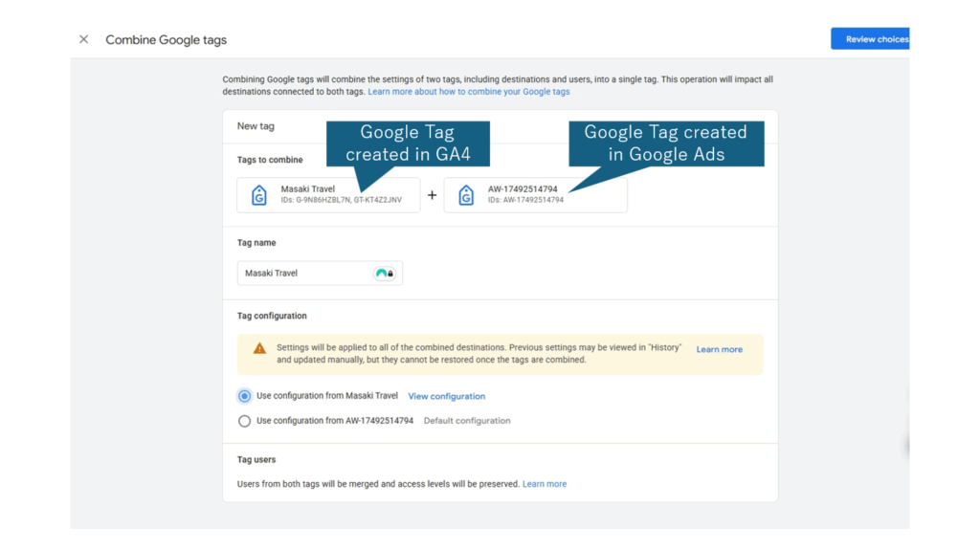Viewport: 980px width, 551px height.
Task: Click the plus sign between tags
Action: click(x=432, y=195)
